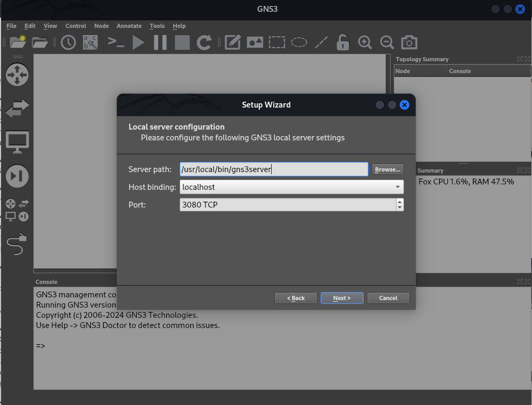Viewport: 532px width, 405px height.
Task: Open console to all devices icon
Action: point(116,42)
